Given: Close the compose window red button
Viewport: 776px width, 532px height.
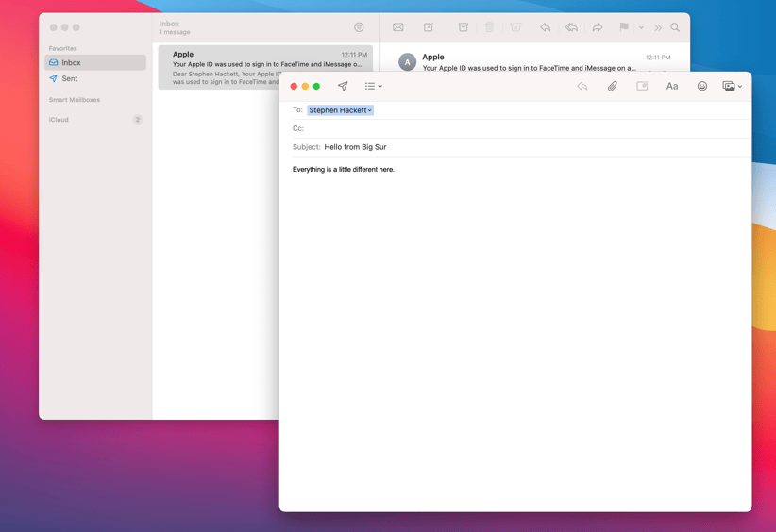Looking at the screenshot, I should click(x=294, y=87).
